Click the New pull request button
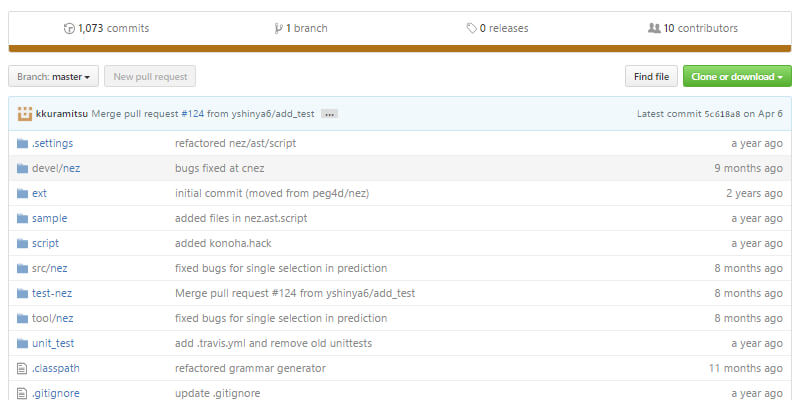This screenshot has width=800, height=400. (x=150, y=76)
